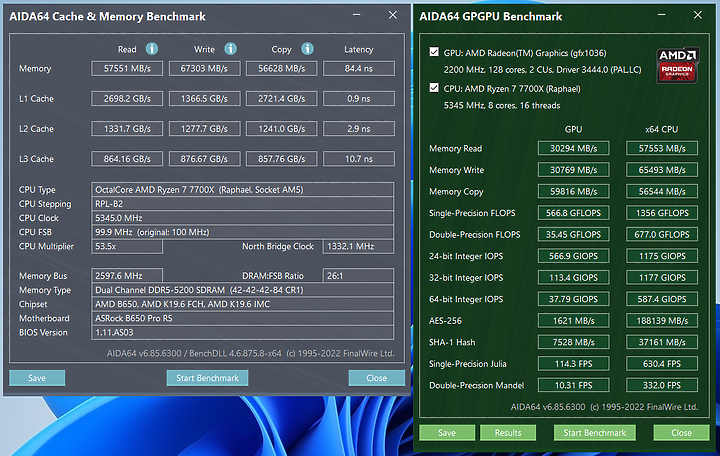Image resolution: width=720 pixels, height=456 pixels.
Task: Select L1 Cache Write 1366.5 GB/s
Action: pos(204,99)
